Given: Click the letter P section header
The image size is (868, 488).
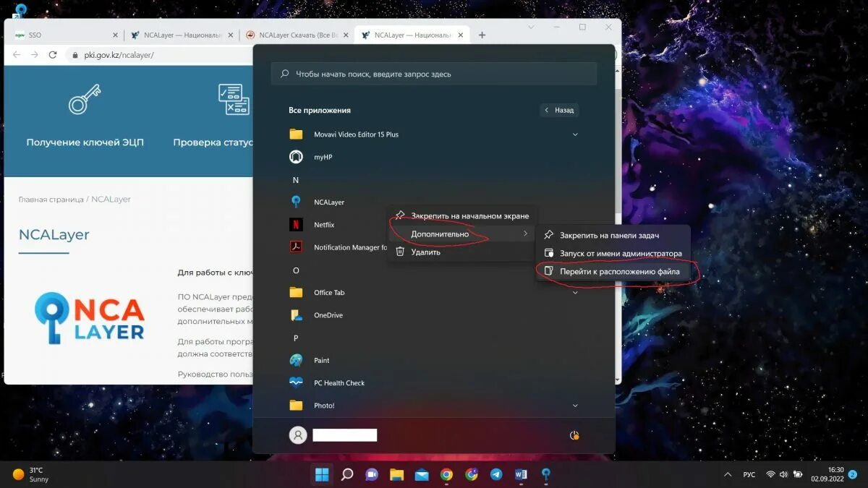Looking at the screenshot, I should [295, 338].
